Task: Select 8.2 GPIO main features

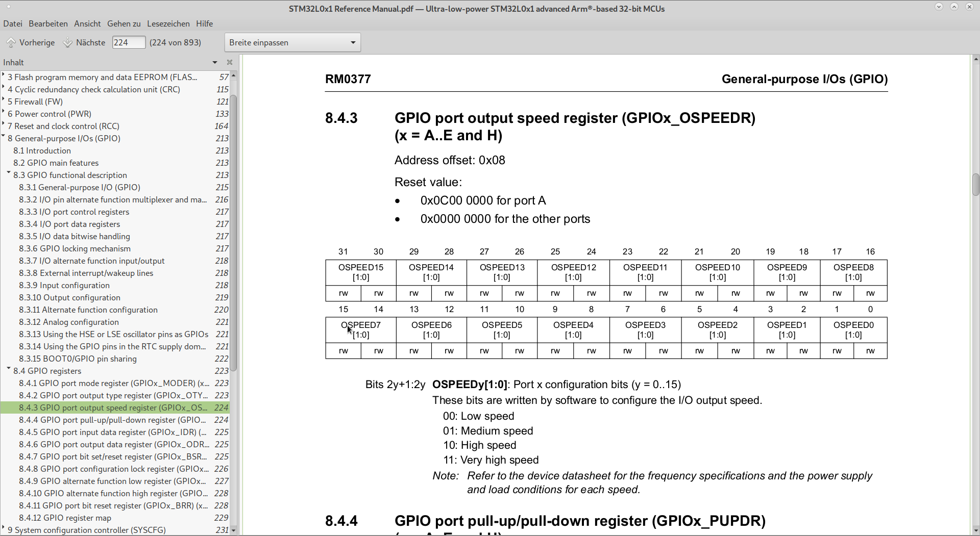Action: (115, 163)
